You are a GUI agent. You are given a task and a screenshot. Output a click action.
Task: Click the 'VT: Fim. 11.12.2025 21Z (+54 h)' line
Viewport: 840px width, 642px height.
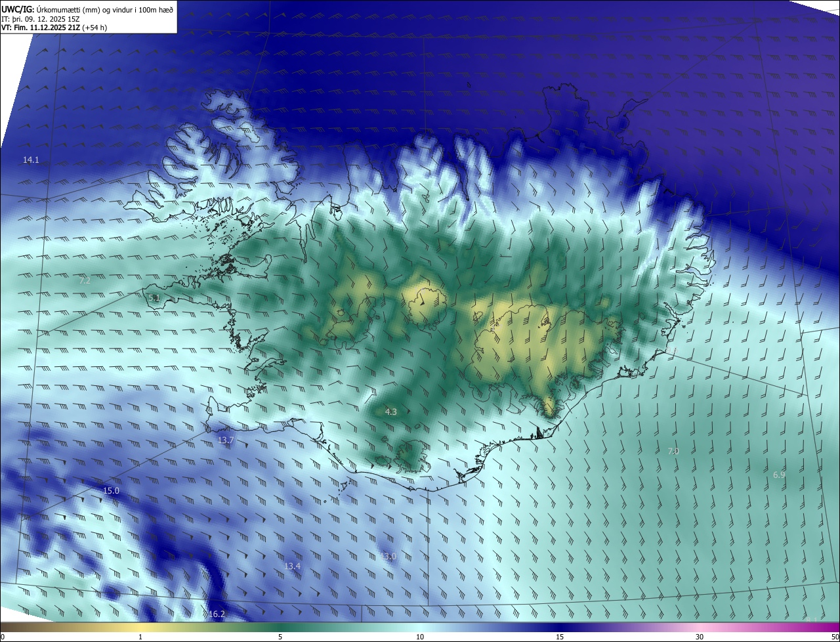pyautogui.click(x=54, y=28)
